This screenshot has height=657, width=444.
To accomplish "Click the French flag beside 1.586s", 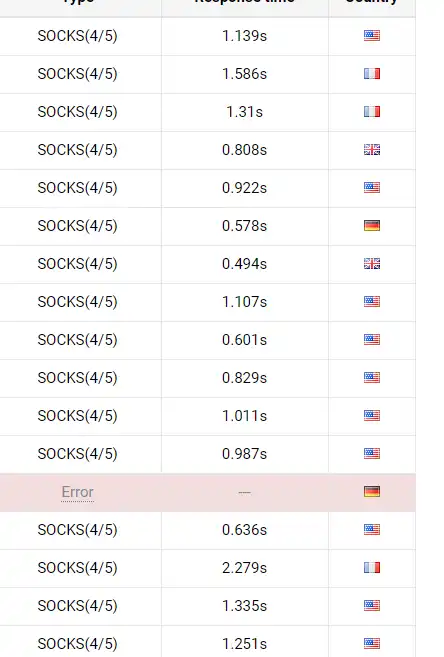I will coord(372,74).
